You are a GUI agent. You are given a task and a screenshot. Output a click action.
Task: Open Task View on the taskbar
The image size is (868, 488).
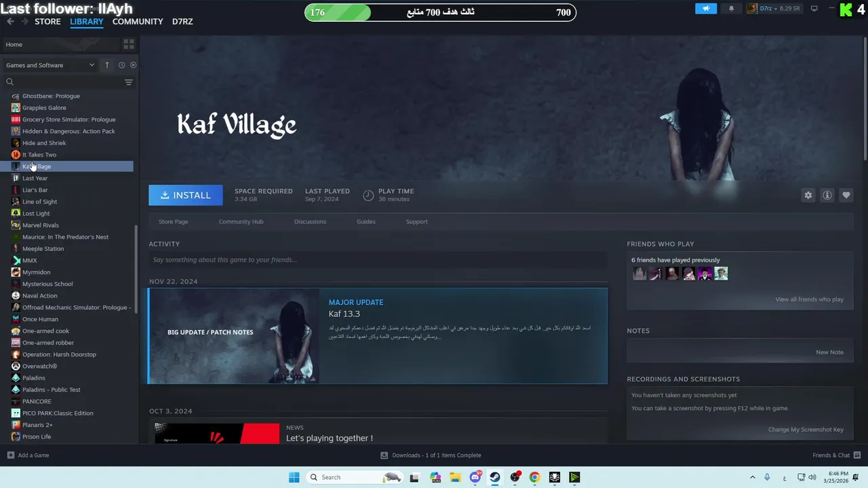[414, 477]
